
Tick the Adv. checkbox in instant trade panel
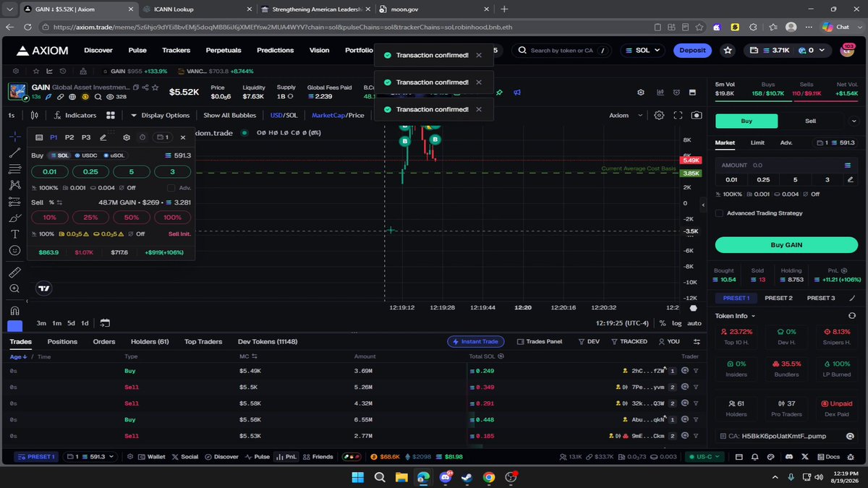point(171,188)
